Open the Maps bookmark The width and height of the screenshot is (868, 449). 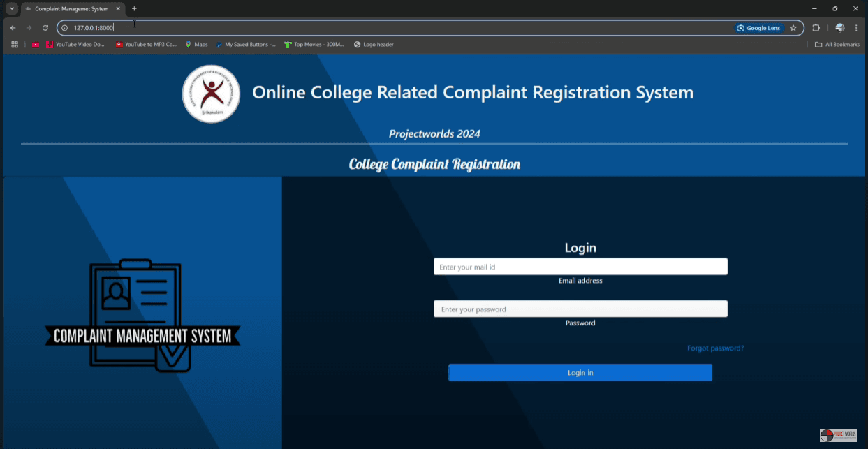196,45
